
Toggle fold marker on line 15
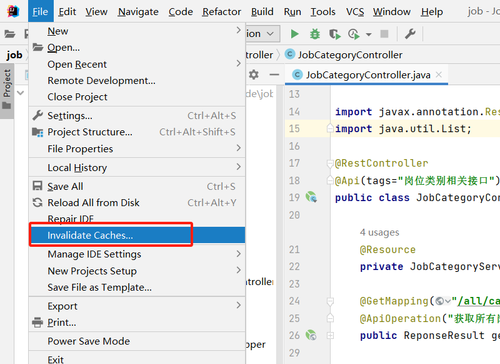click(x=330, y=128)
